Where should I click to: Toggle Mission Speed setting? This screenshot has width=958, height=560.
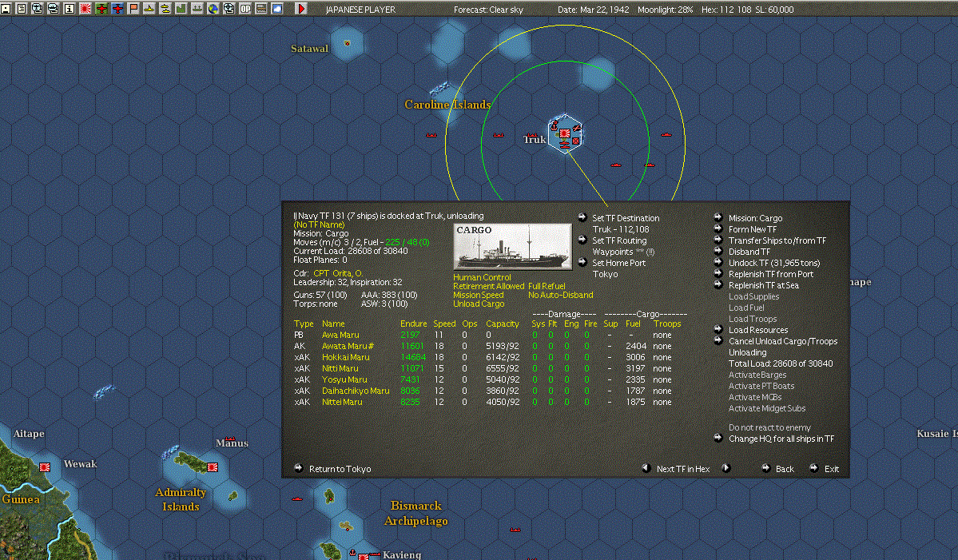click(x=478, y=295)
